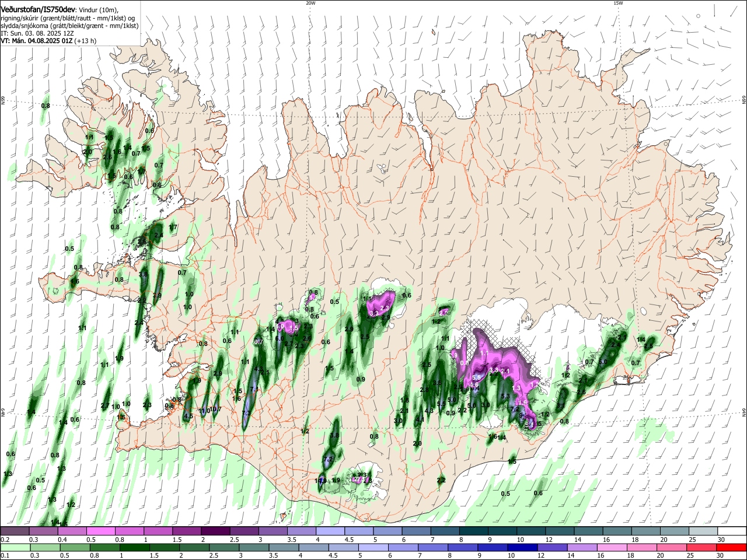
Task: Click the dark teal 8–9 swatch in upper legend row
Action: pyautogui.click(x=473, y=531)
